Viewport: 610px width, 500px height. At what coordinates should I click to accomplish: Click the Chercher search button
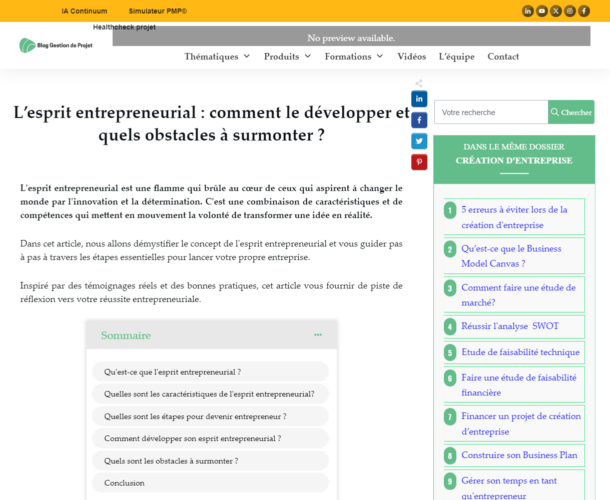pyautogui.click(x=571, y=112)
